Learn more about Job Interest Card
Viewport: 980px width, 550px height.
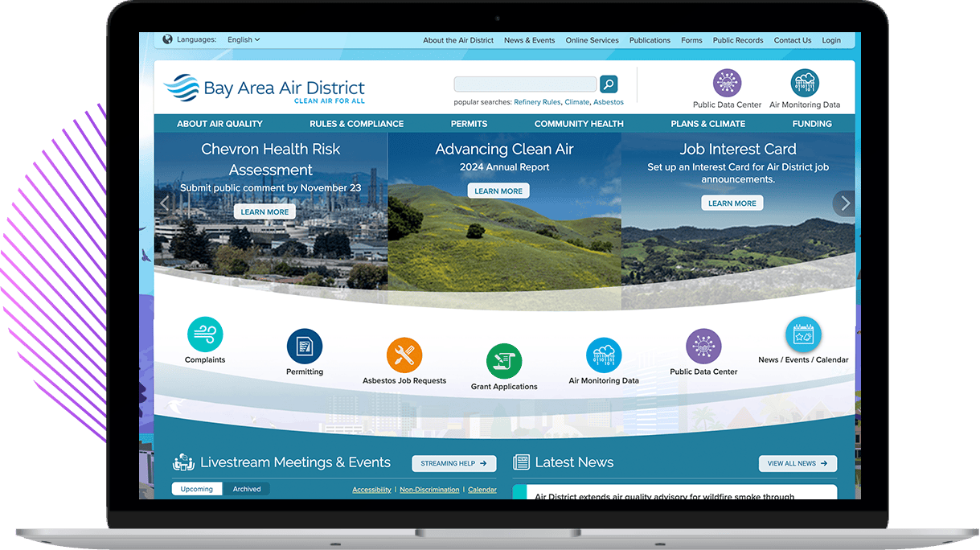tap(732, 203)
